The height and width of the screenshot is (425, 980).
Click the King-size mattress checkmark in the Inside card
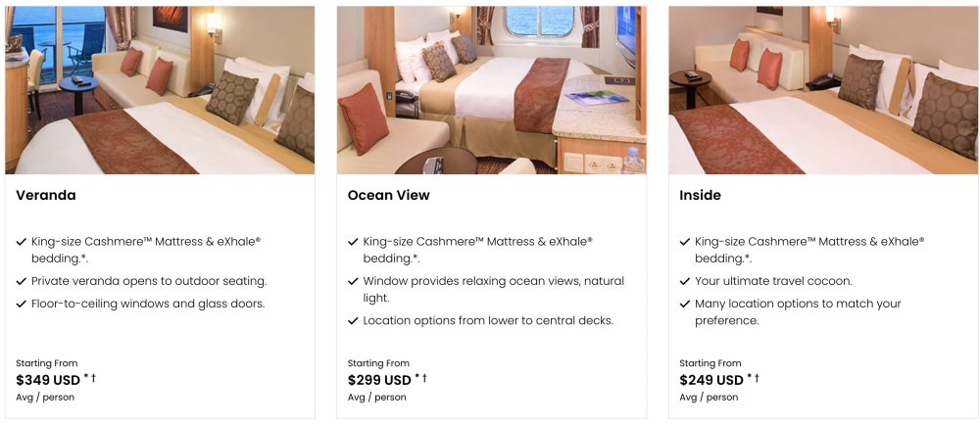click(685, 241)
